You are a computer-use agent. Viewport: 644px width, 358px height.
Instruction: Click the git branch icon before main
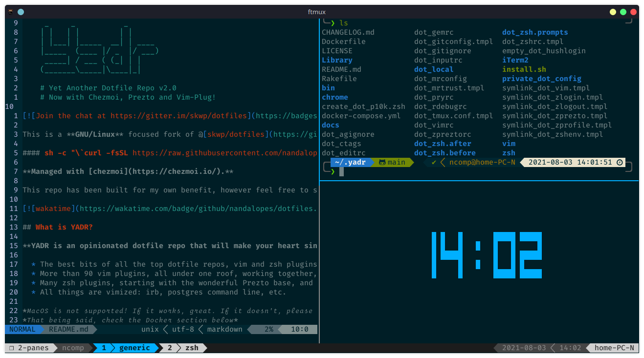click(382, 162)
